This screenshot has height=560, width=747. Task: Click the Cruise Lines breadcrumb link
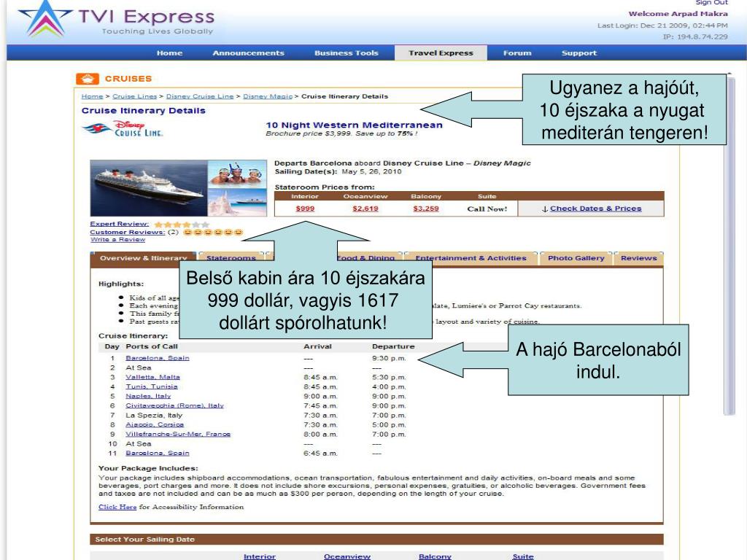click(134, 96)
